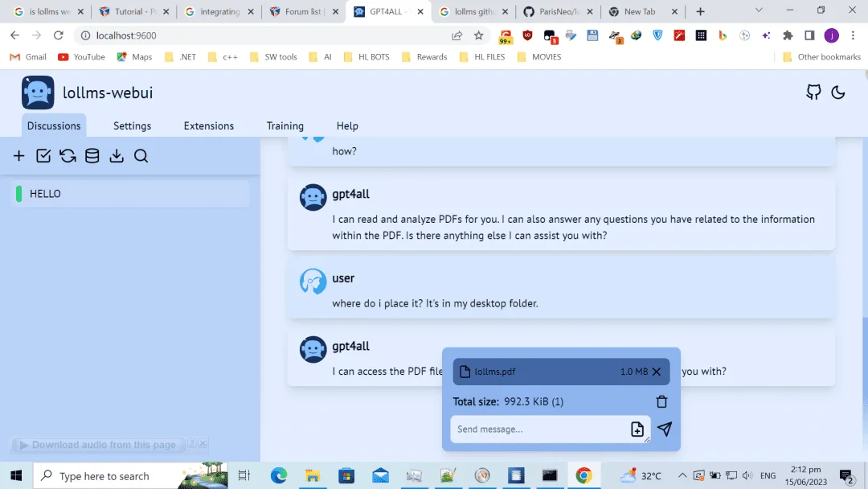Open the Mail app from the taskbar
The height and width of the screenshot is (489, 868).
coord(380,475)
